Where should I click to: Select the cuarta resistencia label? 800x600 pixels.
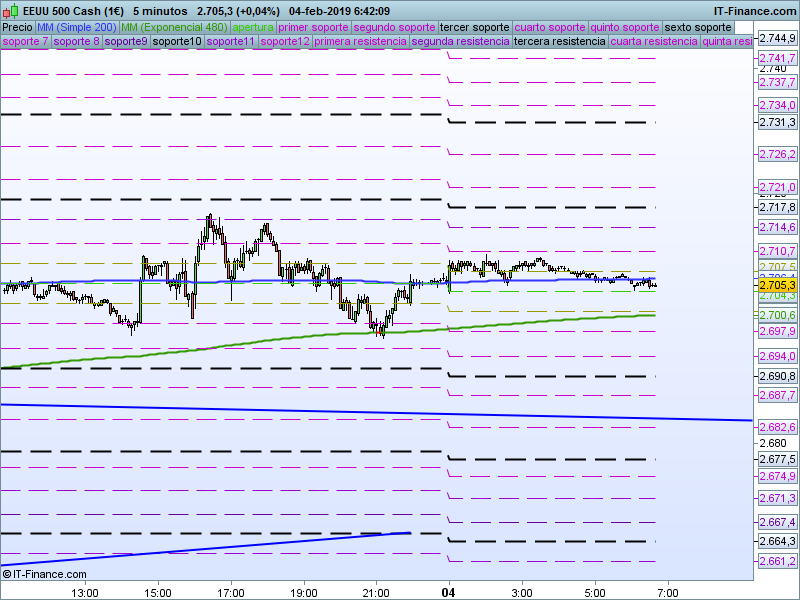654,41
